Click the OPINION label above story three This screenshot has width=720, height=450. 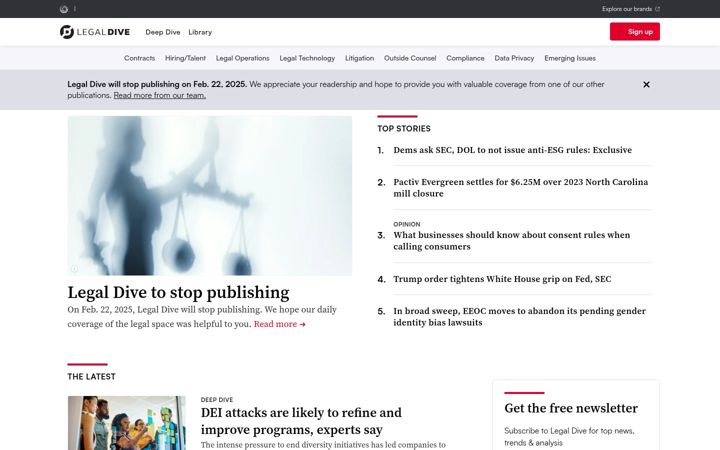406,225
